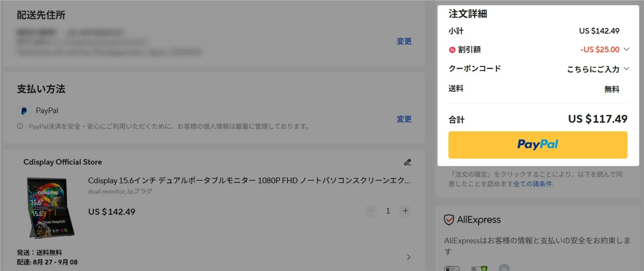
Task: Expand the 割引額 discount details chevron
Action: 626,49
